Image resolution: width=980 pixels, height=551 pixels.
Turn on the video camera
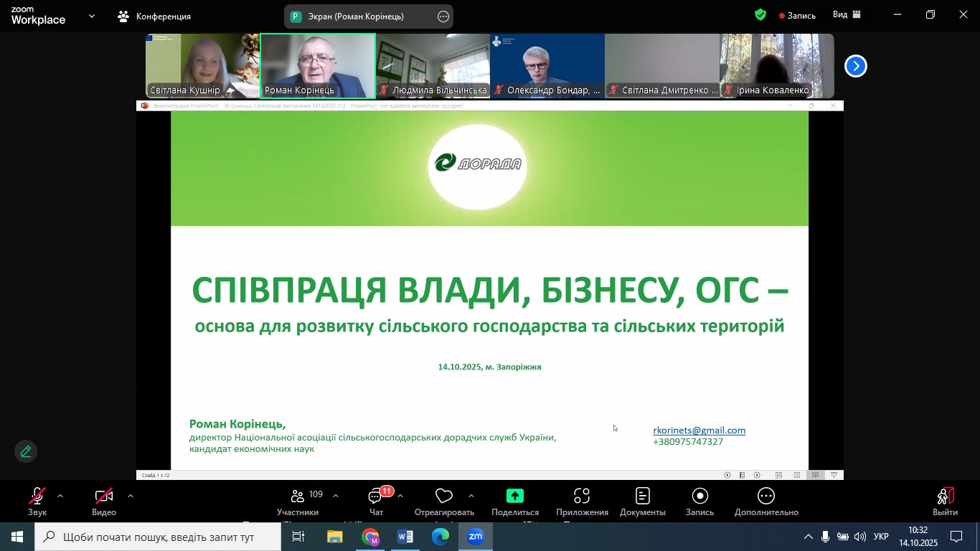[104, 501]
